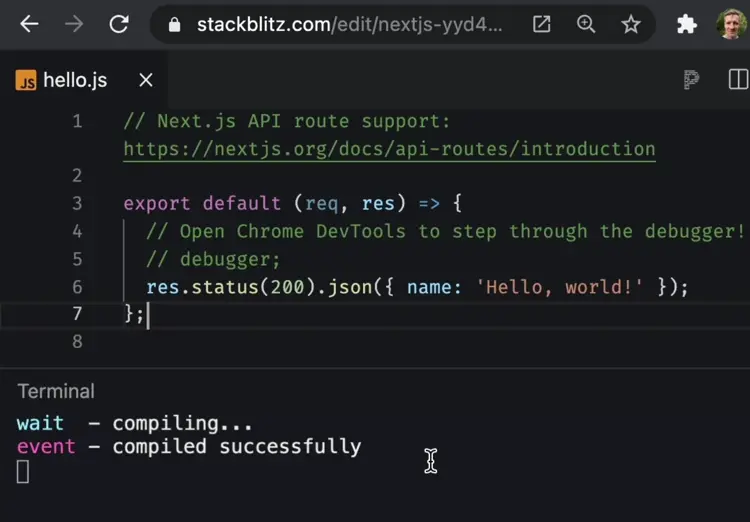The height and width of the screenshot is (522, 750).
Task: Click the open-in-new-window icon in address bar
Action: click(x=541, y=24)
